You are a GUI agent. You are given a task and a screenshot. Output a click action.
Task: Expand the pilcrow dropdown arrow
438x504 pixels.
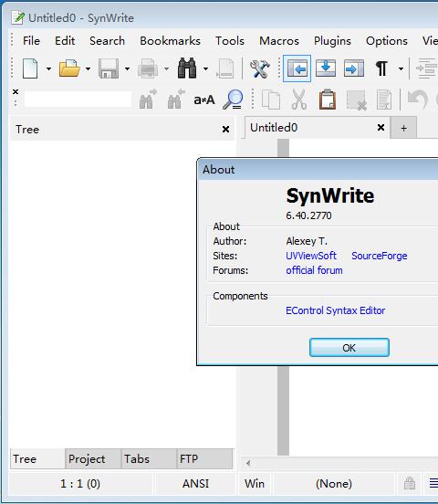401,68
